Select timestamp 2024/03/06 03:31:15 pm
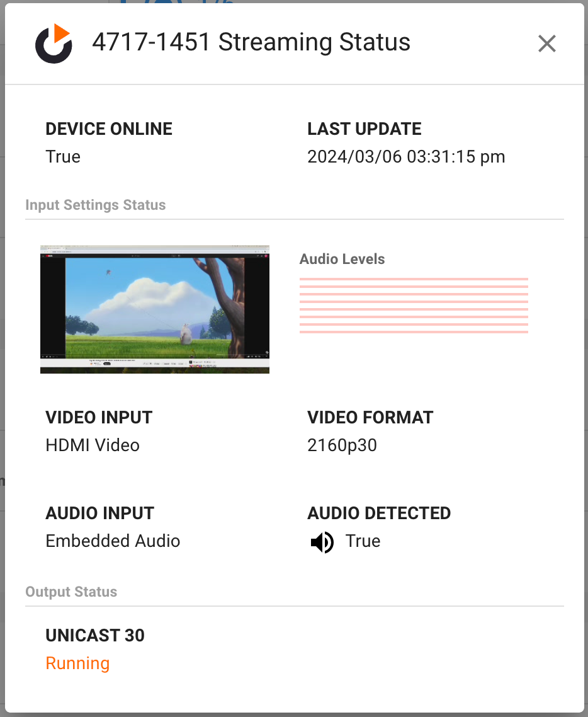Screen dimensions: 588x717 (x=406, y=157)
